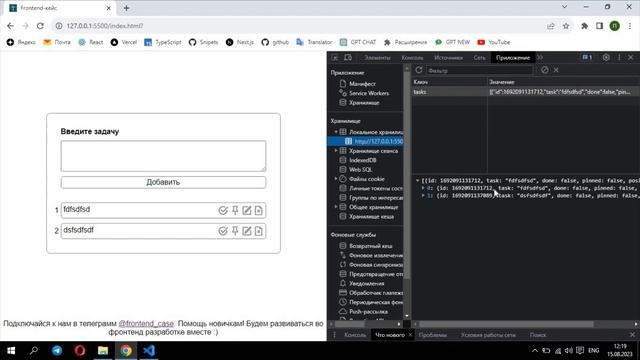Screen dimensions: 640x360
Task: Delete selected storage entry
Action: click(x=556, y=70)
